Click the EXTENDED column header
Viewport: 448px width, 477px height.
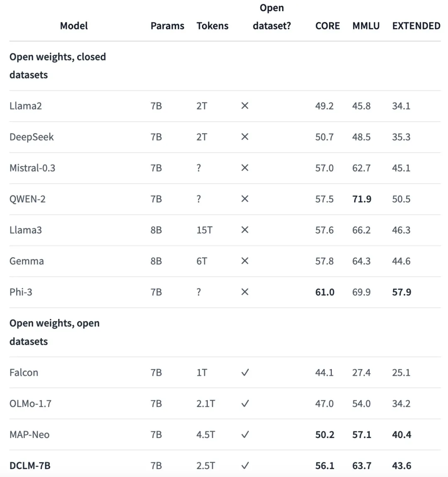(x=416, y=26)
